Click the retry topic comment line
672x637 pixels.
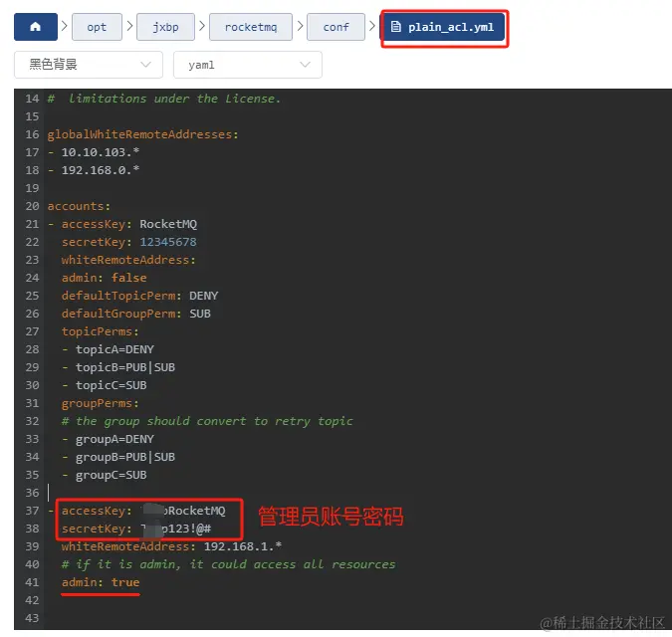coord(207,422)
